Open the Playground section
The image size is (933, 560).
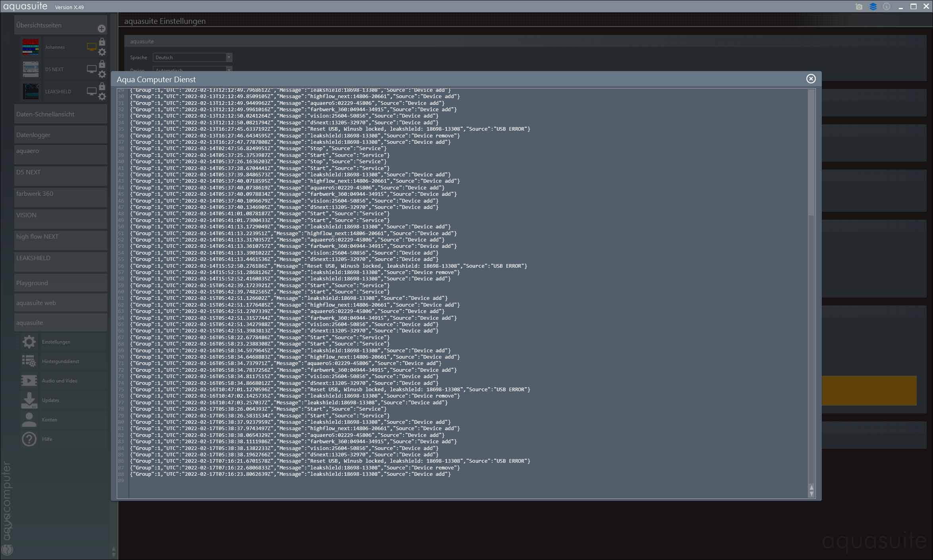click(61, 283)
